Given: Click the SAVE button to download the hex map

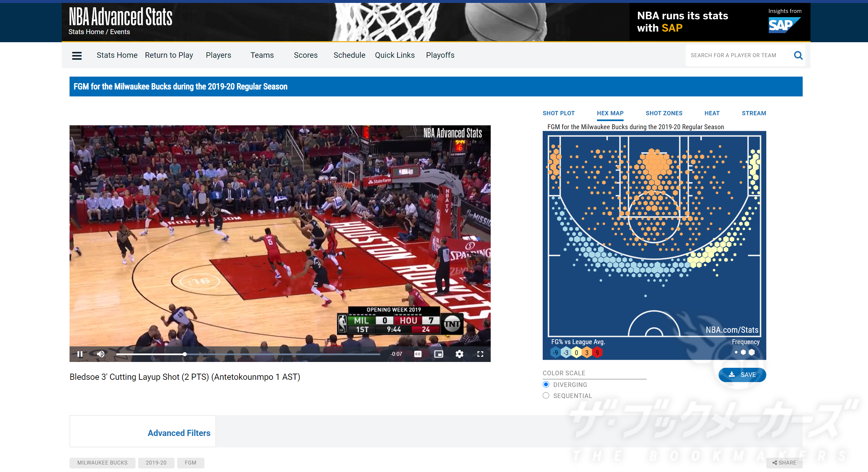Looking at the screenshot, I should pos(742,375).
